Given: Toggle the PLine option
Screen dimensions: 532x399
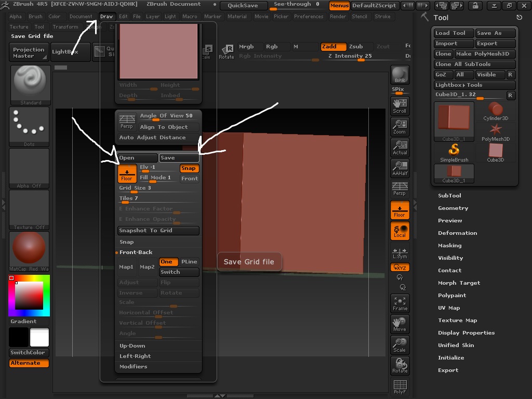Looking at the screenshot, I should click(x=189, y=262).
